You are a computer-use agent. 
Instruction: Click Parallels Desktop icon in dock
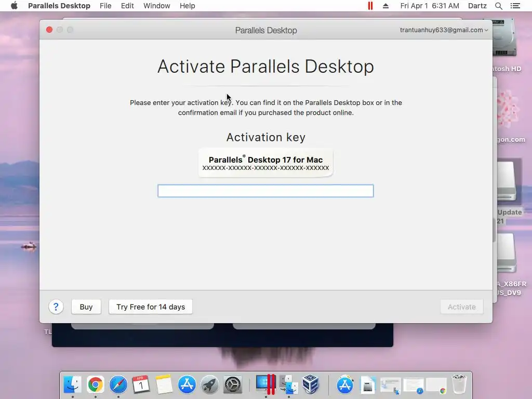[265, 384]
